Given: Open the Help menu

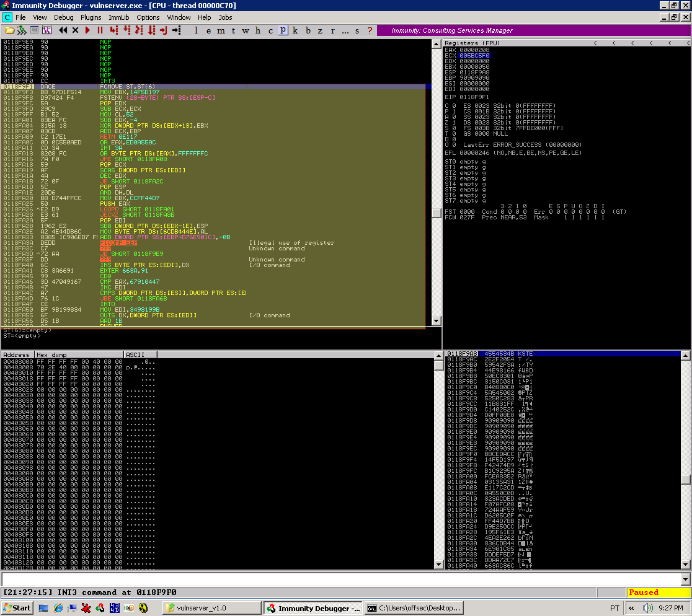Looking at the screenshot, I should coord(205,17).
